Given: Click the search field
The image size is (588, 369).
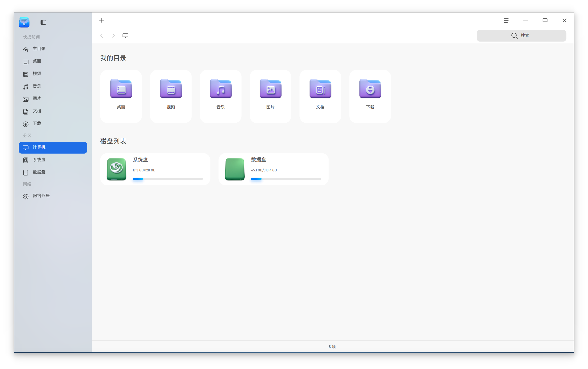Looking at the screenshot, I should coord(521,36).
